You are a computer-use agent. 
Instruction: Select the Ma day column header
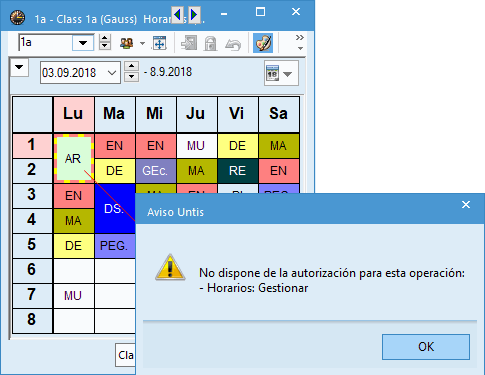(x=115, y=114)
